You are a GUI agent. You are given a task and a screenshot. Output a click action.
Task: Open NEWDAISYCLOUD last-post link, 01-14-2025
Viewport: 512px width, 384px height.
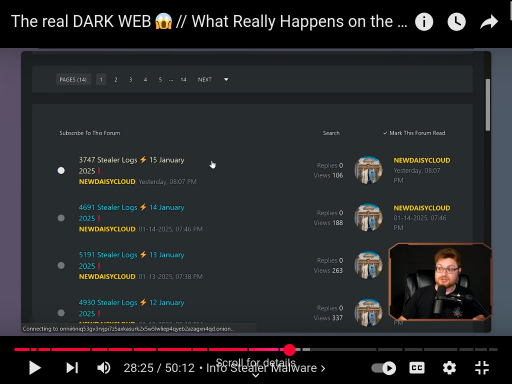422,208
